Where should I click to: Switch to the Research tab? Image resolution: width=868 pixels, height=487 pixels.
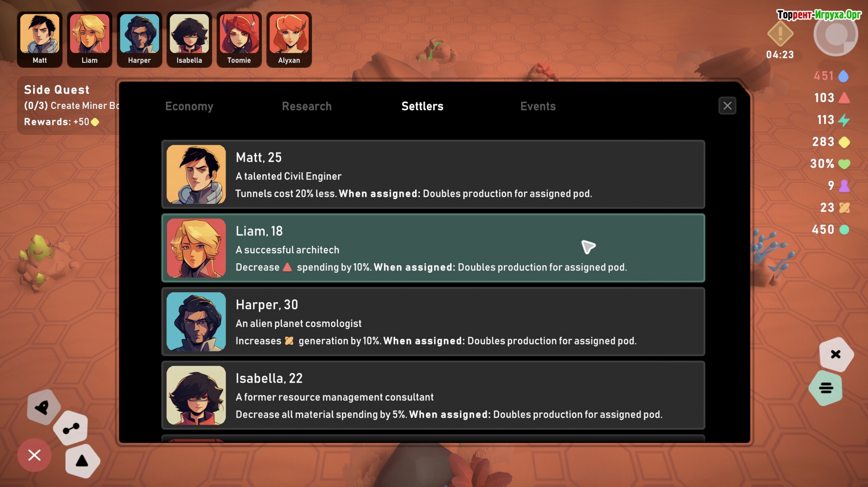(307, 106)
